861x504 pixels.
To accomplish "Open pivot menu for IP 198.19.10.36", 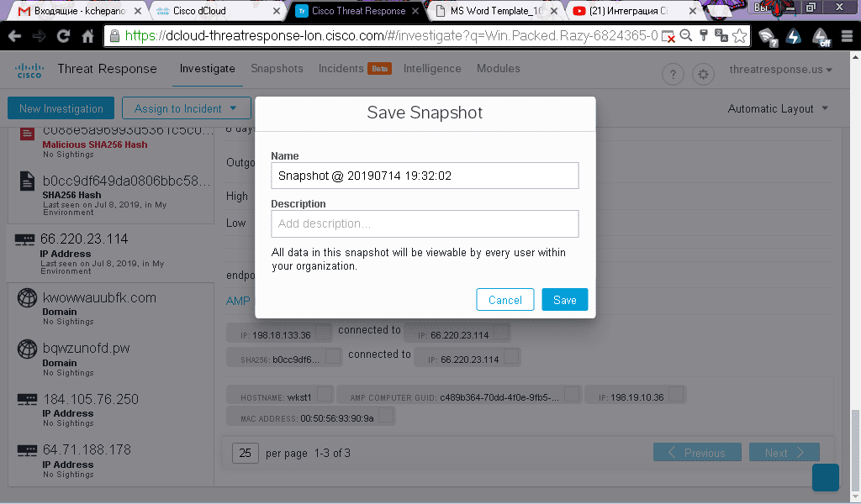I will pyautogui.click(x=676, y=394).
